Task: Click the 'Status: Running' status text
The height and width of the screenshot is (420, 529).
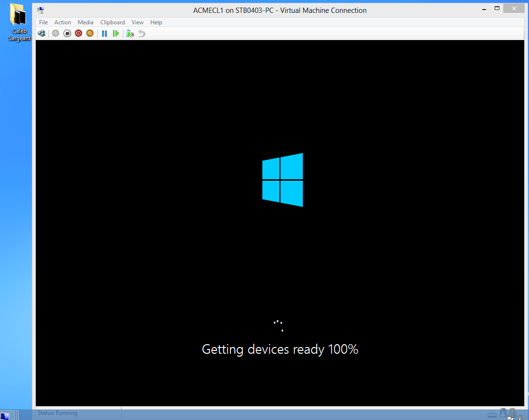Action: pyautogui.click(x=57, y=412)
